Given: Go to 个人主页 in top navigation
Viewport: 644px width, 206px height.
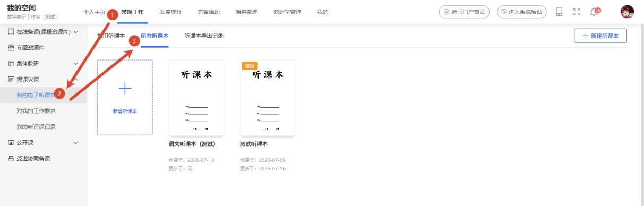Looking at the screenshot, I should coord(95,12).
